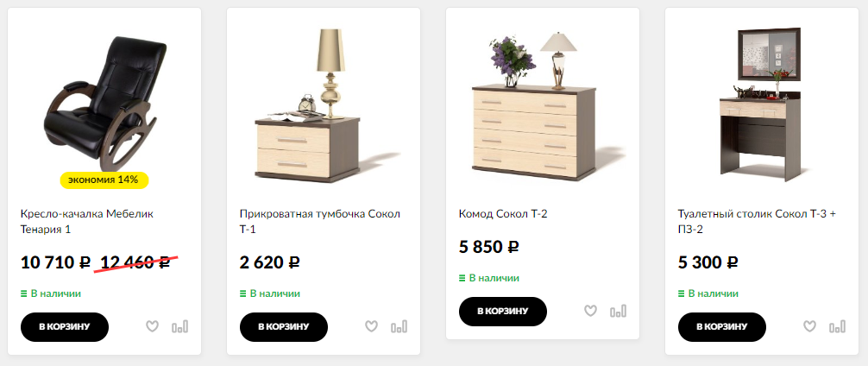Click В корзину for Прикроватная тумбочка
Image resolution: width=868 pixels, height=366 pixels.
point(284,326)
